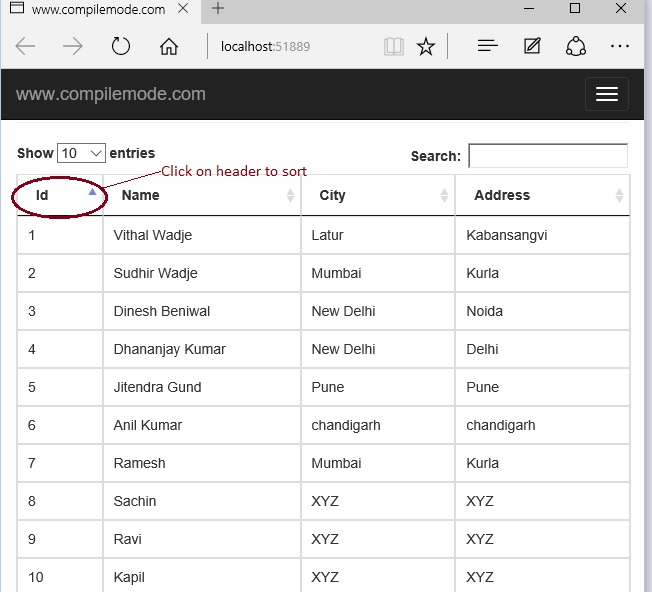Go to the browser Home page
Image resolution: width=652 pixels, height=592 pixels.
pos(169,46)
